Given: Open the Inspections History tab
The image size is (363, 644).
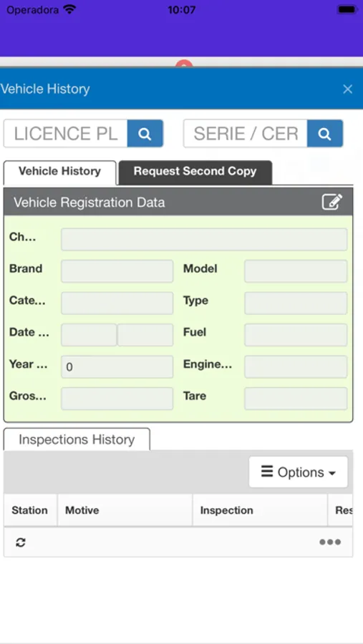Looking at the screenshot, I should (77, 439).
